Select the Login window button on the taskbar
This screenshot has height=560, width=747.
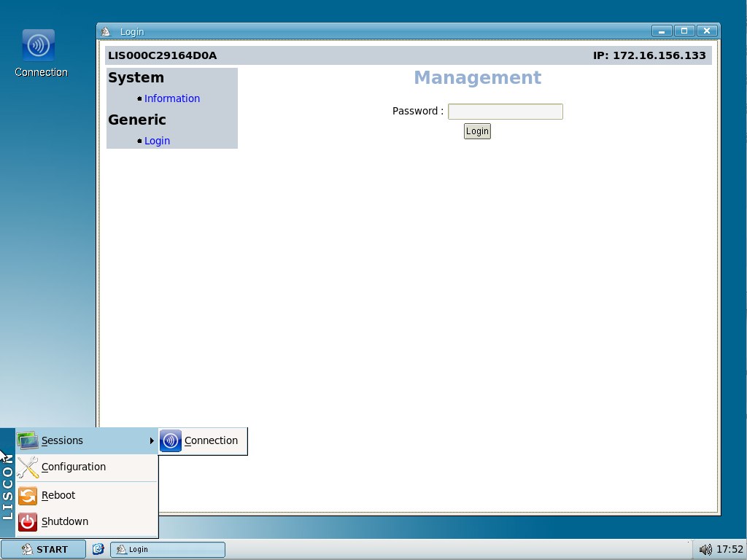click(166, 549)
